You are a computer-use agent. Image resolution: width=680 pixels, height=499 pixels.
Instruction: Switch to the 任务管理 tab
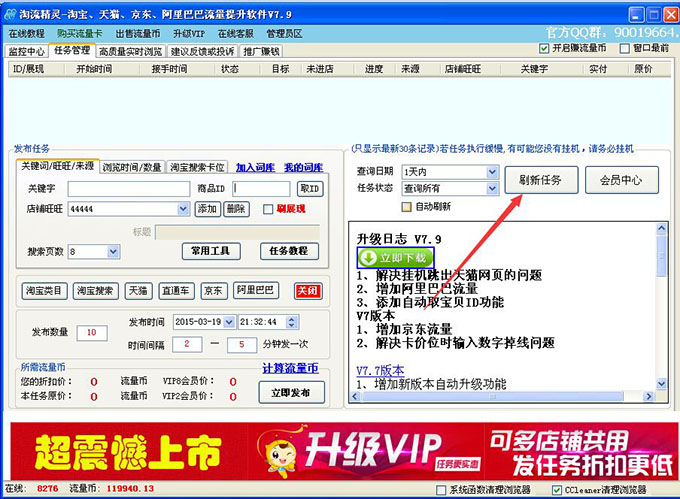(72, 50)
